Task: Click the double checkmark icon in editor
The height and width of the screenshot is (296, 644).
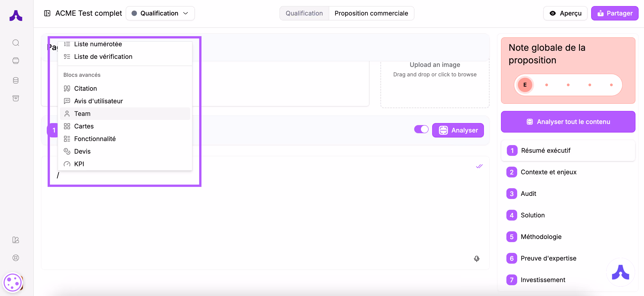Action: click(479, 166)
